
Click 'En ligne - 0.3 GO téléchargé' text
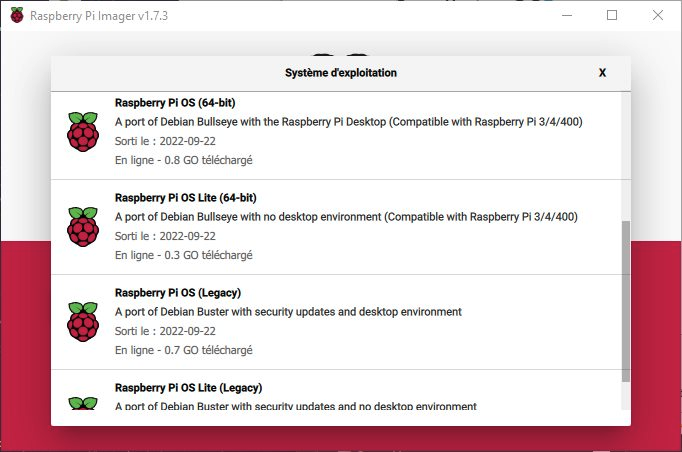pos(184,255)
